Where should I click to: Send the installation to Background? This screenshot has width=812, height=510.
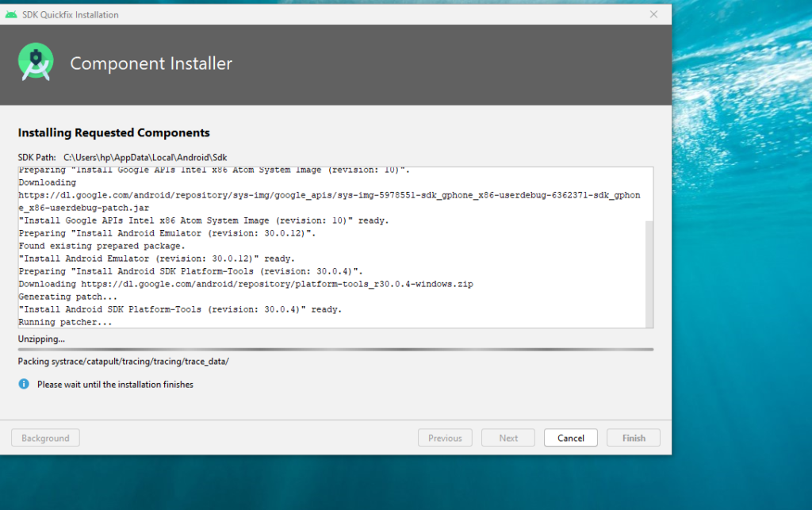(45, 438)
